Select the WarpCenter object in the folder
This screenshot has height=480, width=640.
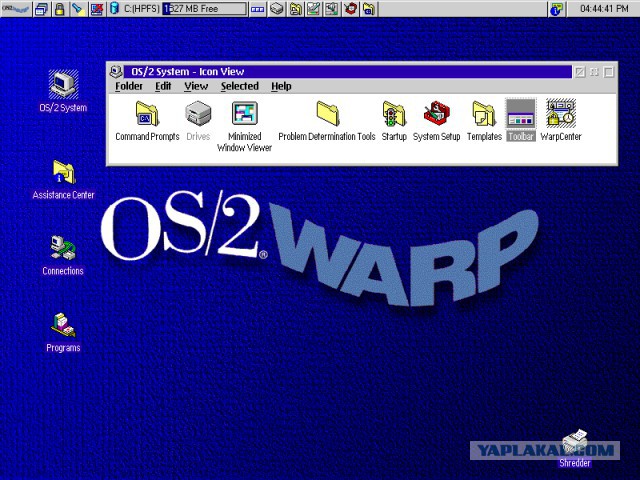(x=561, y=120)
